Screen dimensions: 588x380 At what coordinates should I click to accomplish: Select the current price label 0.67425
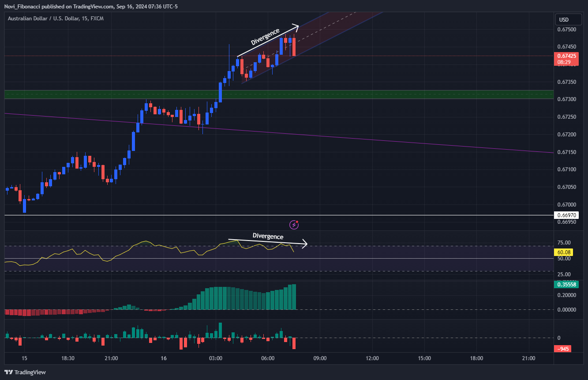pos(566,56)
